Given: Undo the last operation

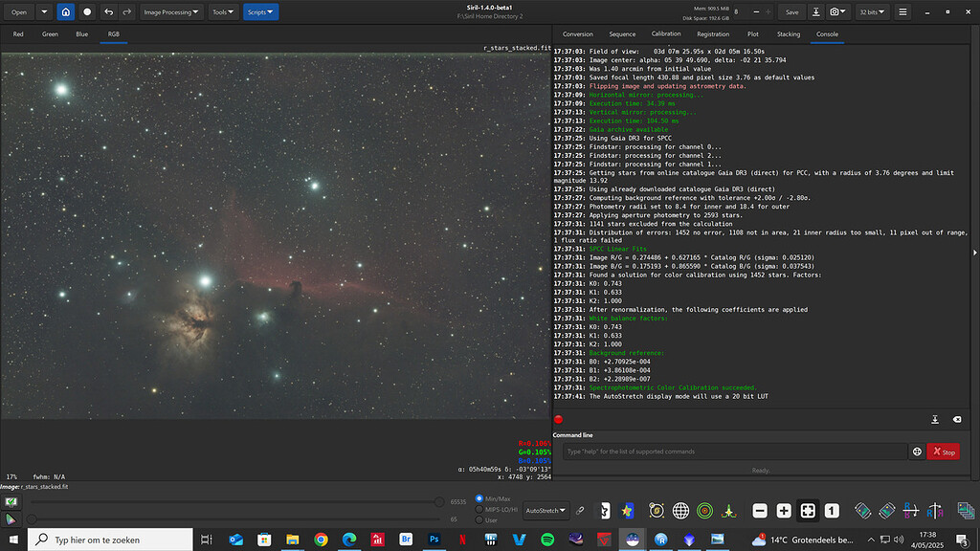Looking at the screenshot, I should [x=109, y=11].
